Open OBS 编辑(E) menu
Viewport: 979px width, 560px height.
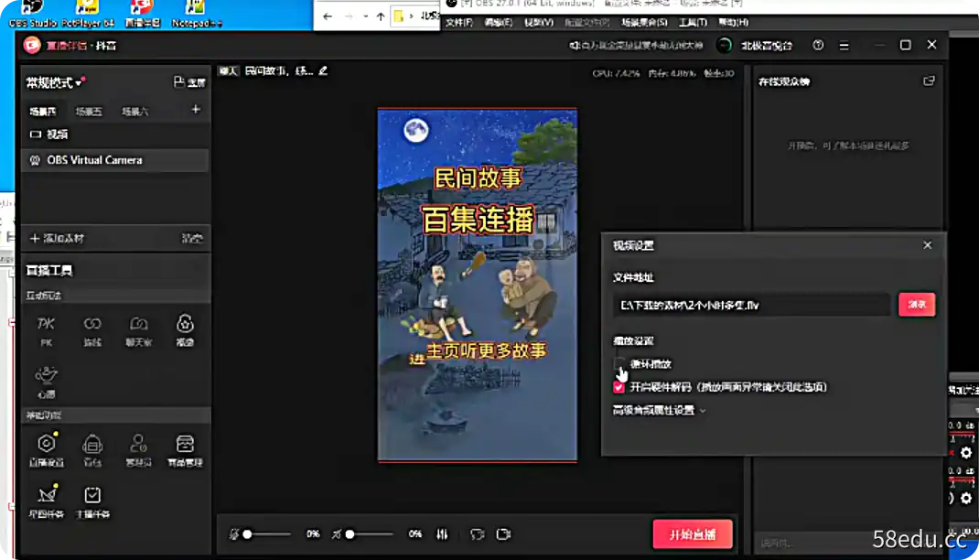(499, 23)
